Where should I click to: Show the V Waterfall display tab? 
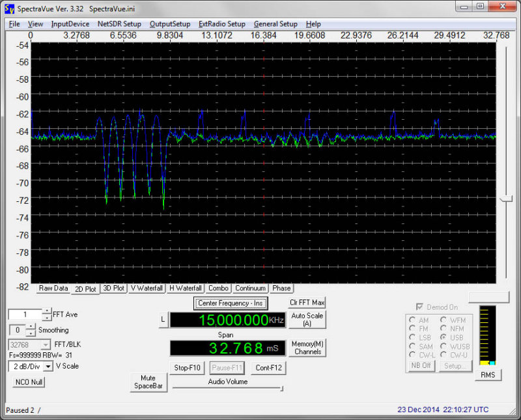point(147,288)
